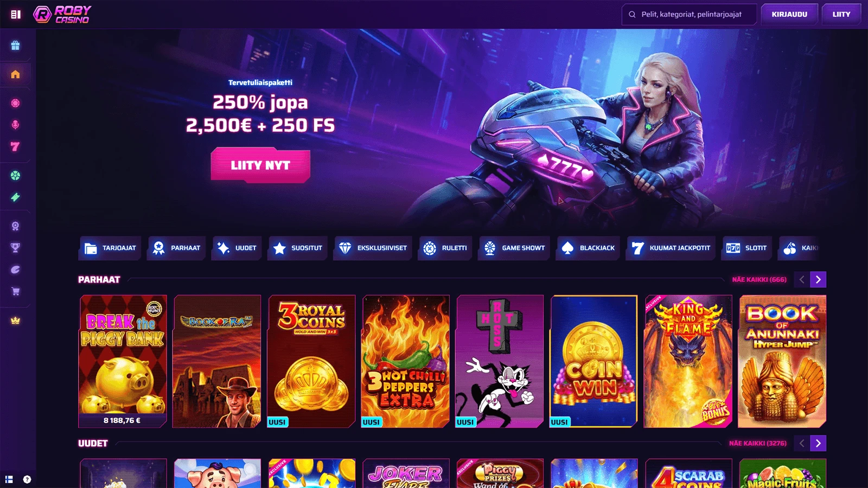Open the lucky seven slots sidebar icon
The height and width of the screenshot is (488, 868).
tap(15, 146)
